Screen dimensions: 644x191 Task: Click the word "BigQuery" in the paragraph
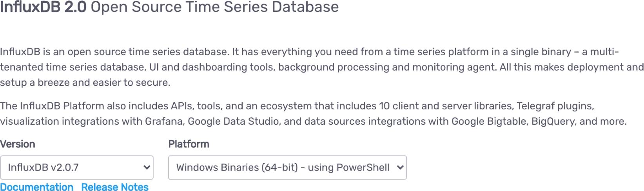point(553,121)
